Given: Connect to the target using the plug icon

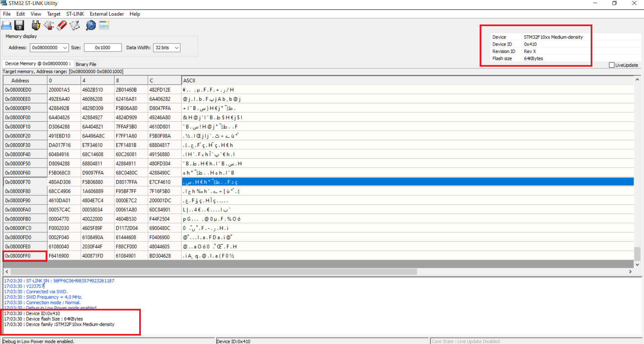Looking at the screenshot, I should (36, 25).
